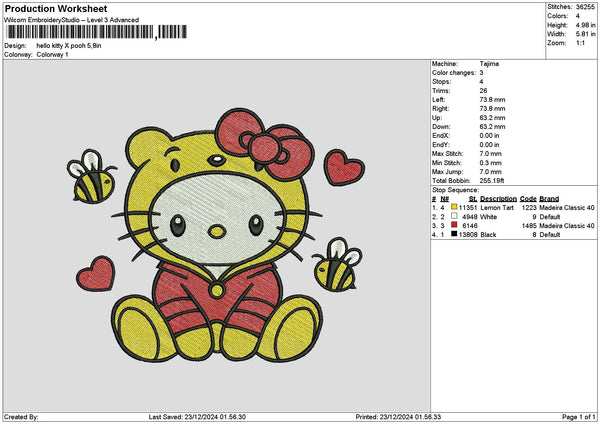Select the "Max Jump:" label
Screen dimensions: 600x424
pos(447,172)
